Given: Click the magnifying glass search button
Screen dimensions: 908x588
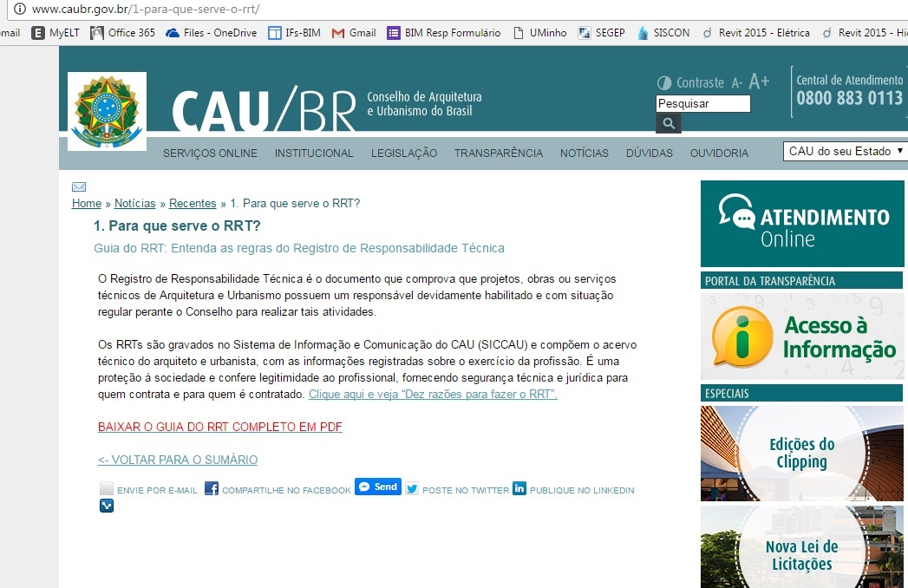Looking at the screenshot, I should coord(669,124).
